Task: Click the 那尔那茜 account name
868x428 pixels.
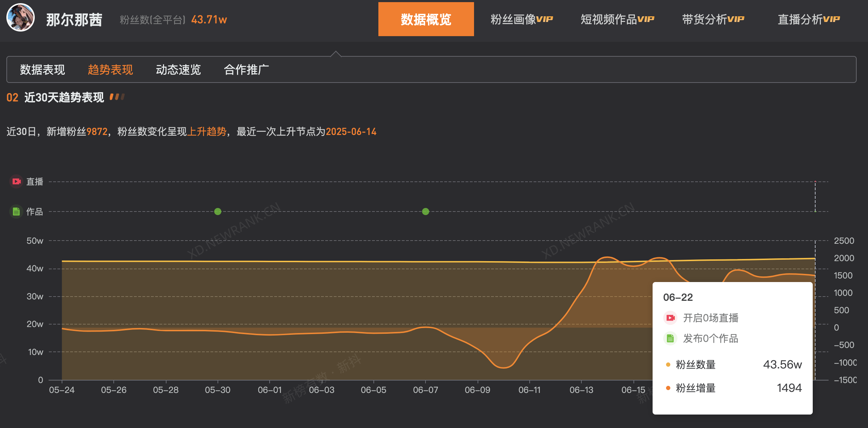Action: point(74,19)
